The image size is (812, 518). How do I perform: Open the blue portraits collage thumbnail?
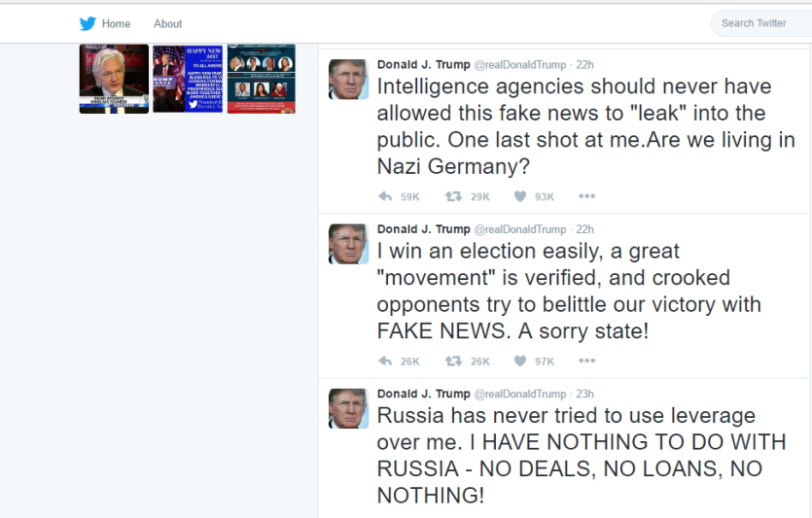click(x=261, y=79)
